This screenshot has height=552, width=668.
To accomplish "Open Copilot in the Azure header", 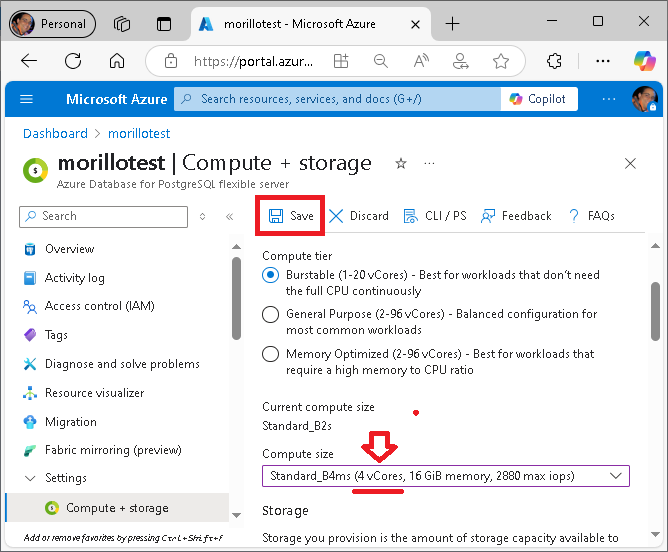I will [539, 99].
